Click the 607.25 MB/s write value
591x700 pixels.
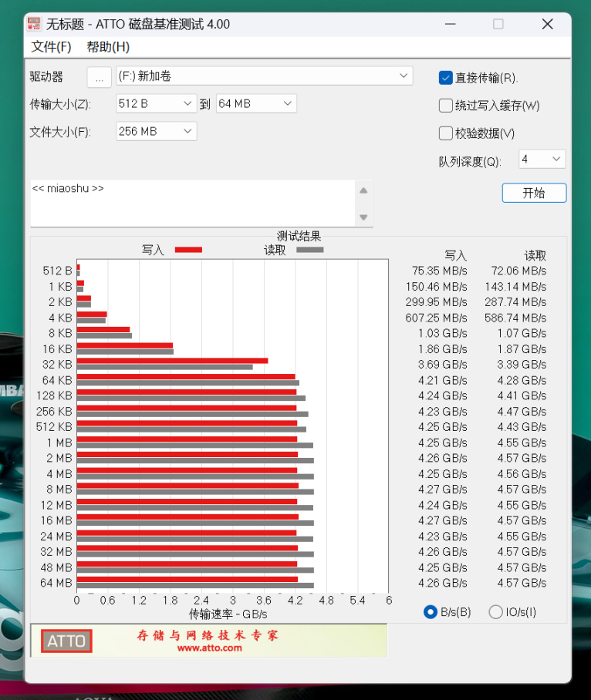point(437,318)
